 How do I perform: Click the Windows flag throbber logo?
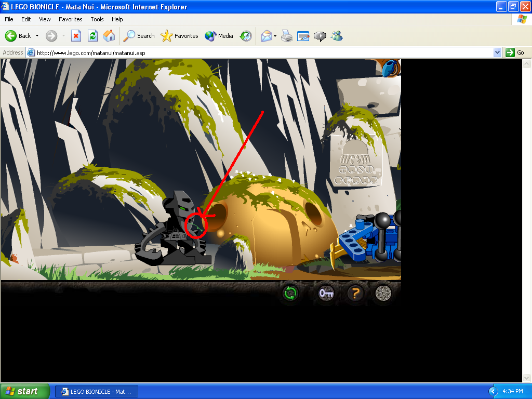(x=522, y=19)
